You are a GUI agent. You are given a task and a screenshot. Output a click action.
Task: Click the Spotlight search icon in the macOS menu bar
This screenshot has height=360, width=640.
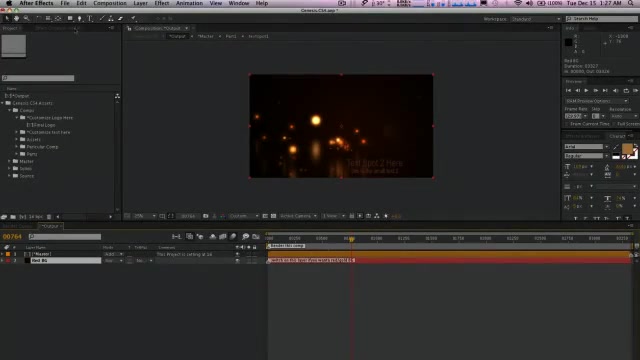[x=631, y=3]
